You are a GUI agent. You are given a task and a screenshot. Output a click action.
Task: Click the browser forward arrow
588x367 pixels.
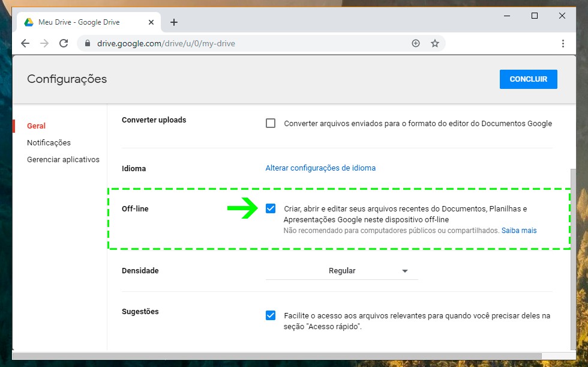[x=44, y=43]
